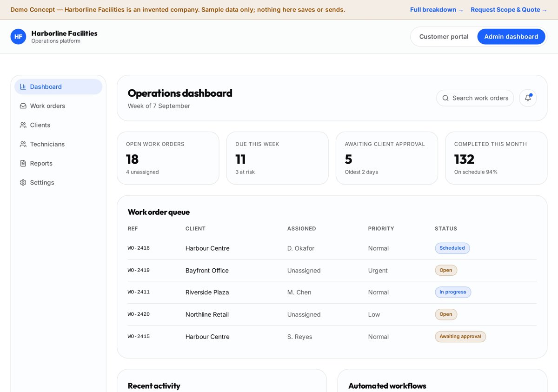Screen dimensions: 558x392
Task: Open notifications bell icon
Action: pyautogui.click(x=528, y=98)
